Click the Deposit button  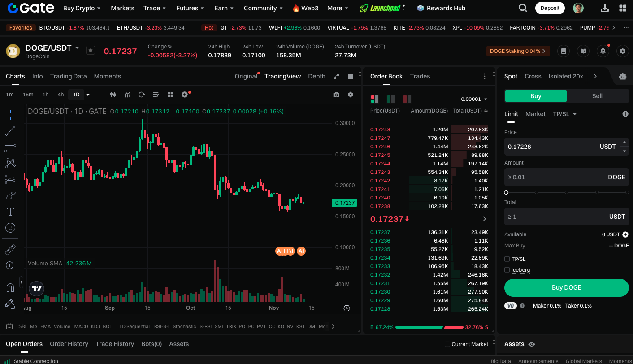(550, 8)
